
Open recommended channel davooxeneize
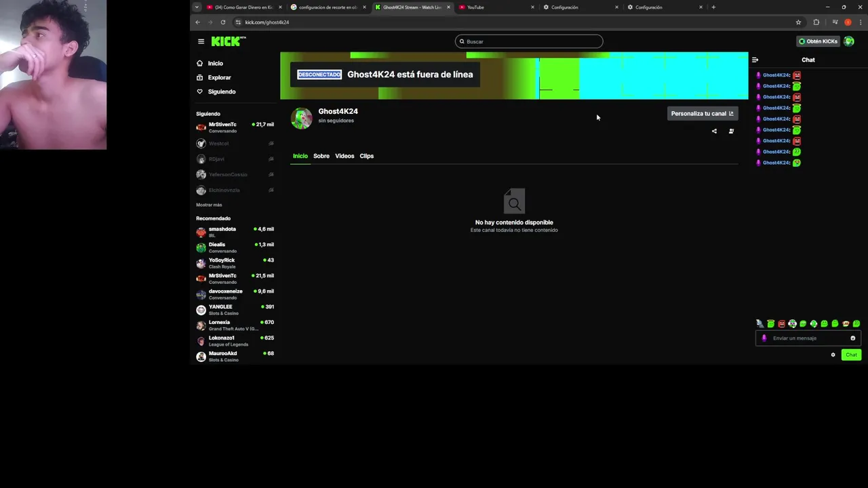click(x=235, y=294)
